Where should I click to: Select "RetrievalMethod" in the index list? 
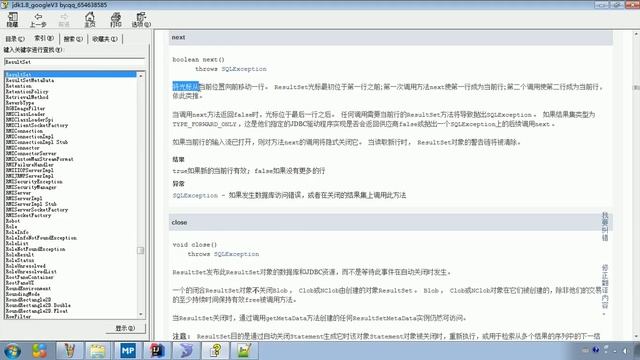coord(27,97)
